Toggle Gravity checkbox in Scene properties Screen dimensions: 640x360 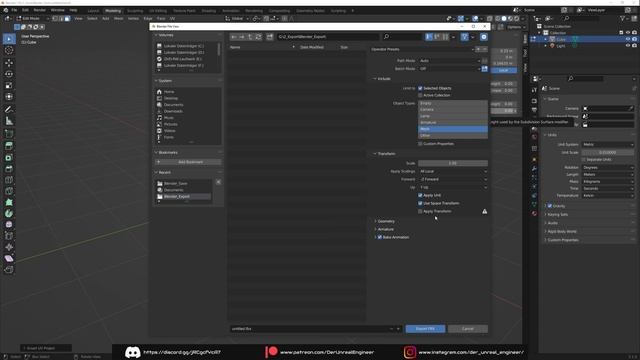[549, 206]
